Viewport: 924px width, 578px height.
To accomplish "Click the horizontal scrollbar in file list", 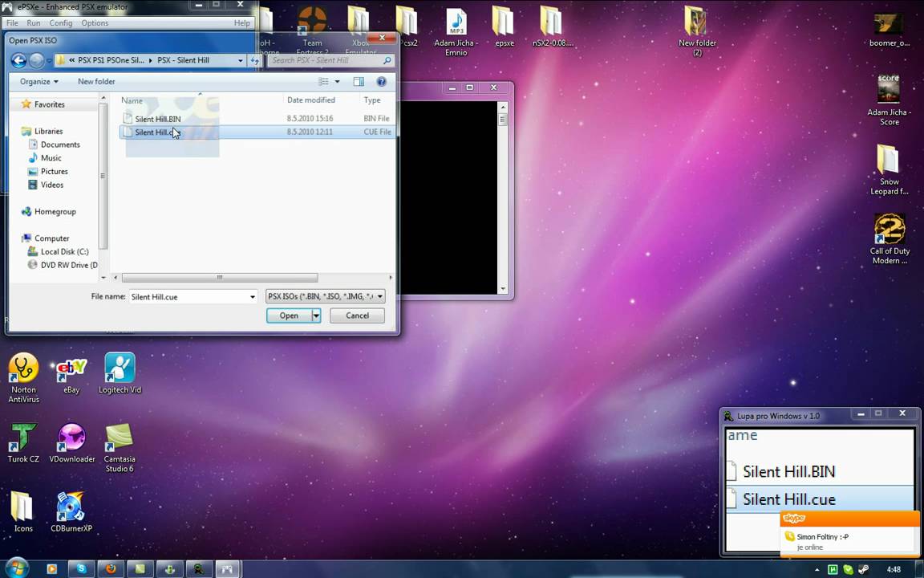I will pos(219,277).
